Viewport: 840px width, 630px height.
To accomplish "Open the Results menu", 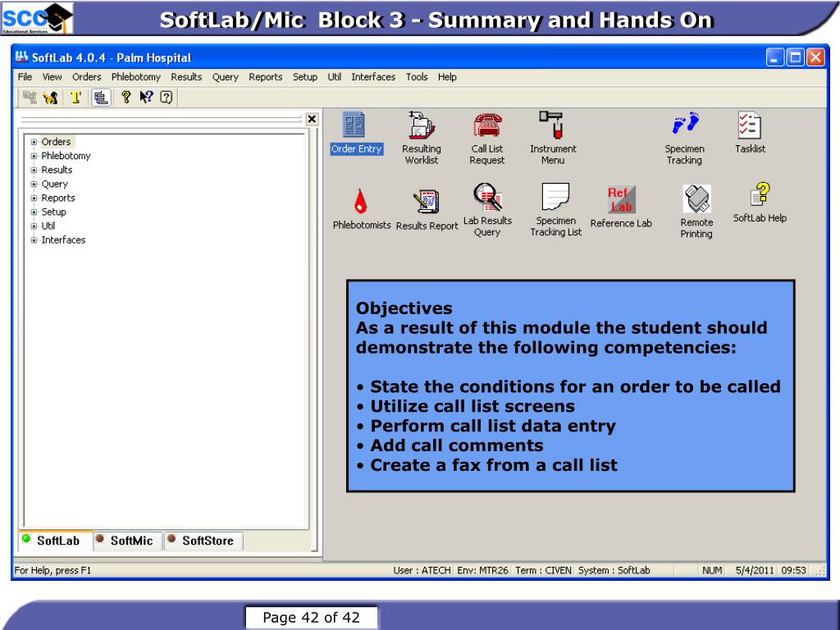I will coord(186,77).
